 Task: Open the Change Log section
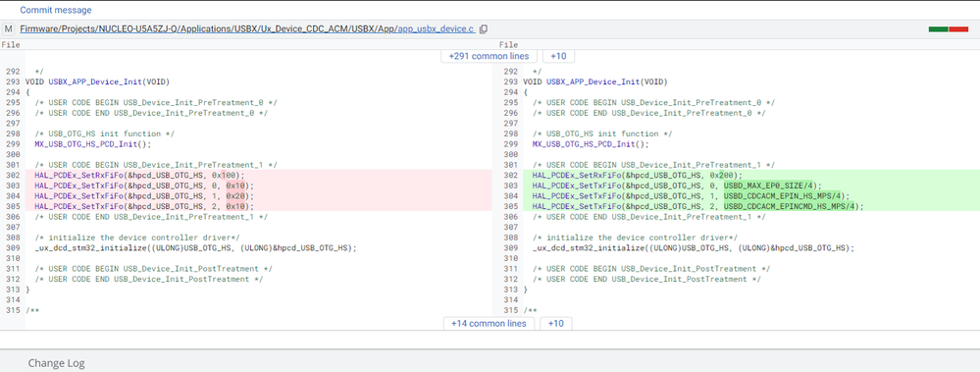coord(56,363)
